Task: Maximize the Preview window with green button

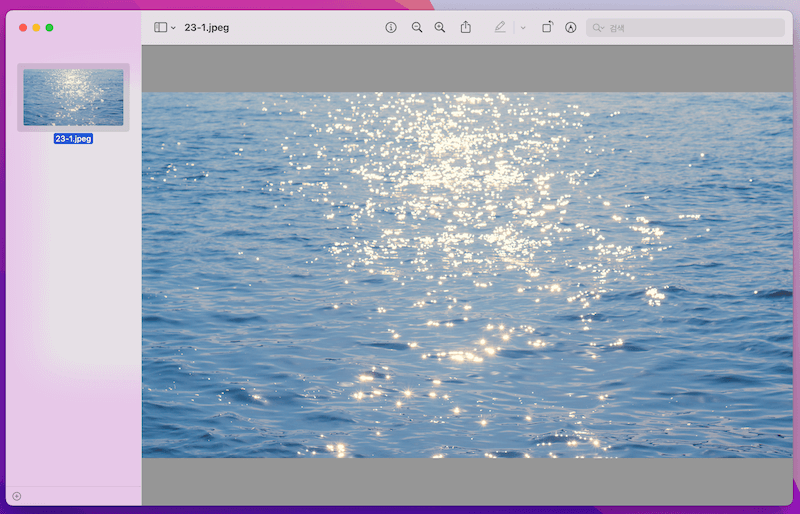Action: click(x=49, y=28)
